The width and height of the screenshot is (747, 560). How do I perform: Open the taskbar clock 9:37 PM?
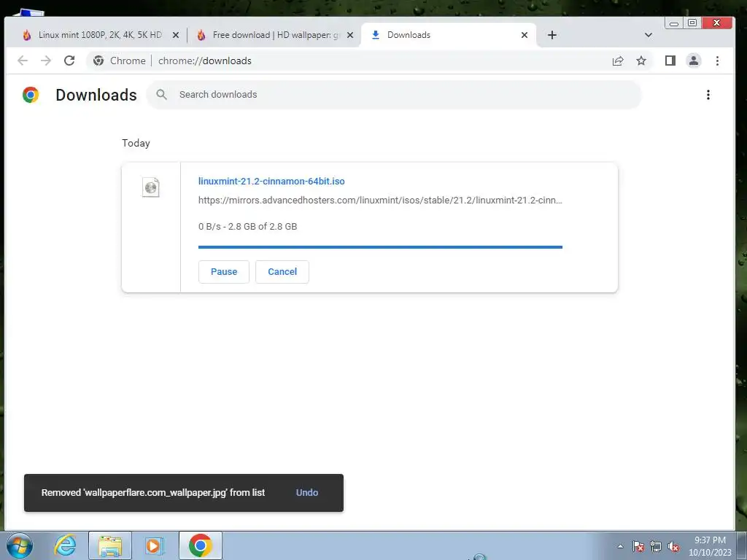710,546
